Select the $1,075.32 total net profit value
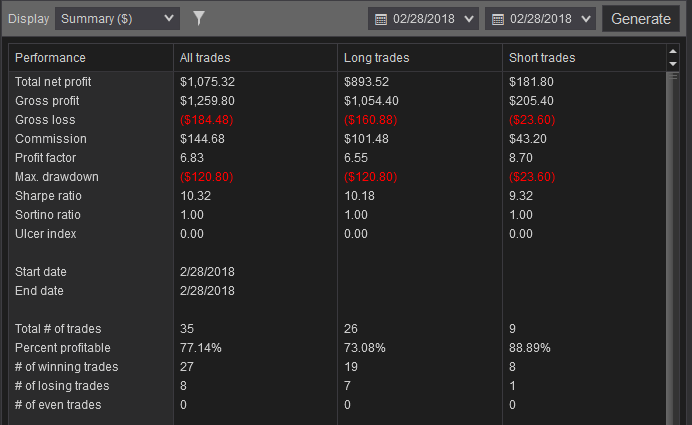 pos(207,82)
